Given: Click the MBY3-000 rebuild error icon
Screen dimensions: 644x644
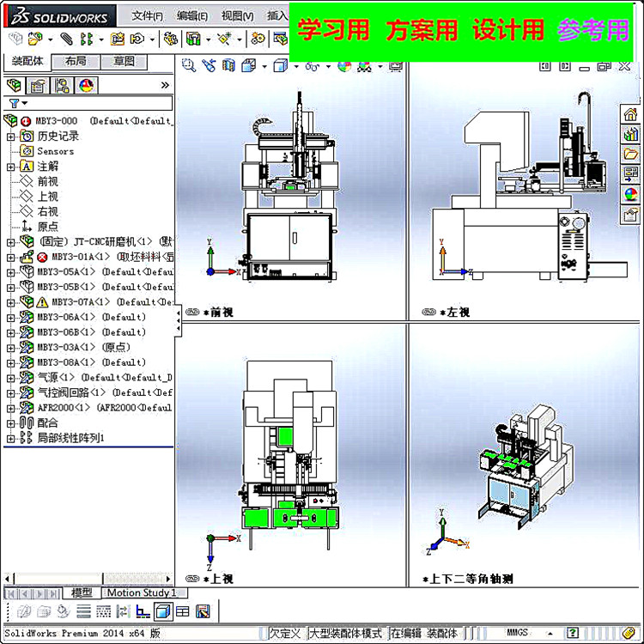Looking at the screenshot, I should (x=26, y=121).
